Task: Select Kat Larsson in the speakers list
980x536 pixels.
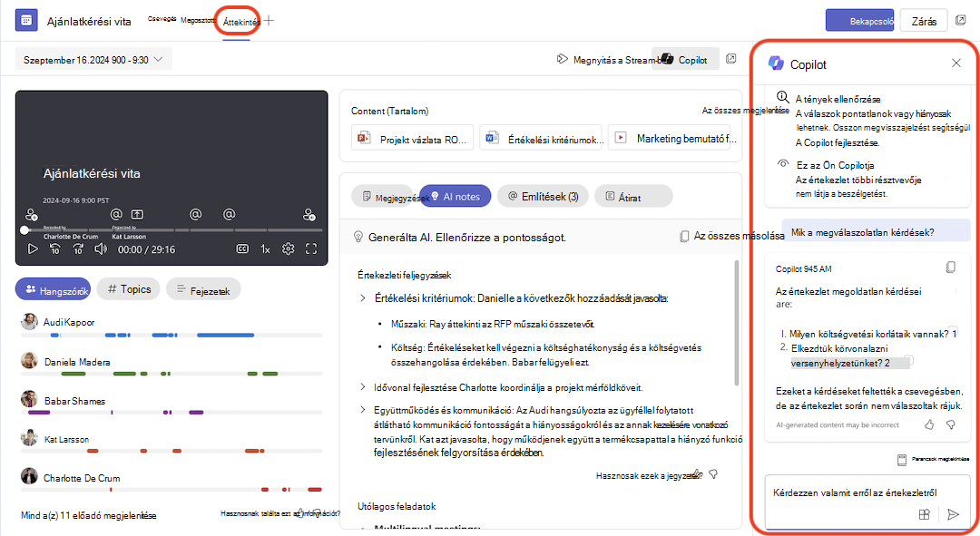Action: point(67,439)
